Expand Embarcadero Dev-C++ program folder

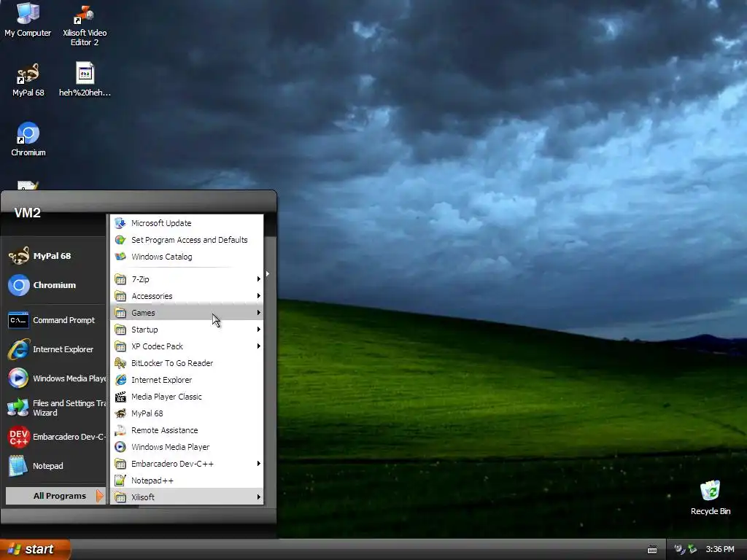[187, 463]
